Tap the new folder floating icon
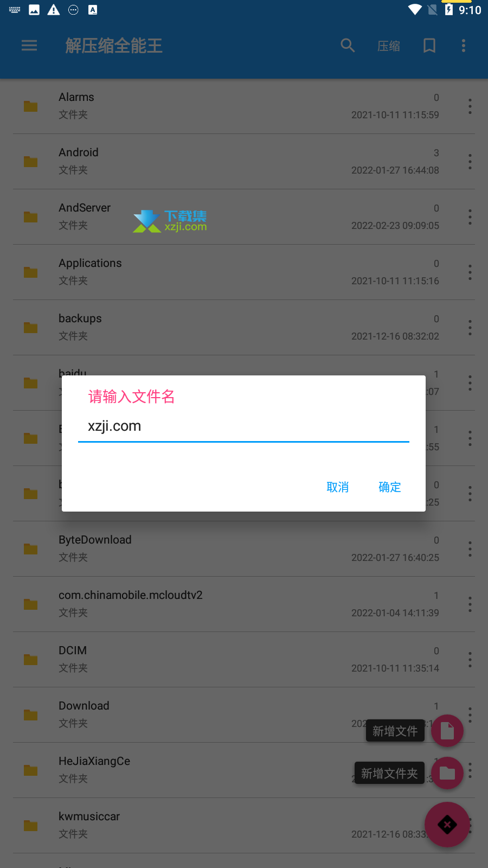 coord(447,773)
